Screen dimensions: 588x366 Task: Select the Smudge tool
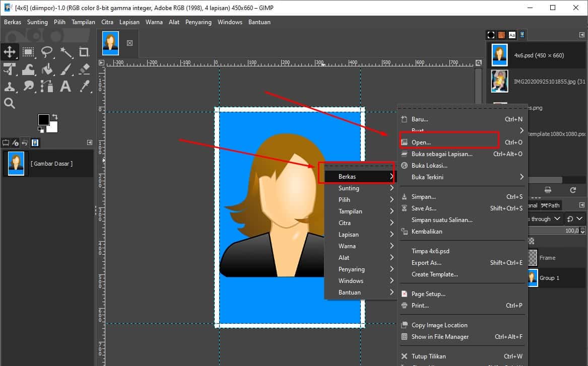[28, 87]
